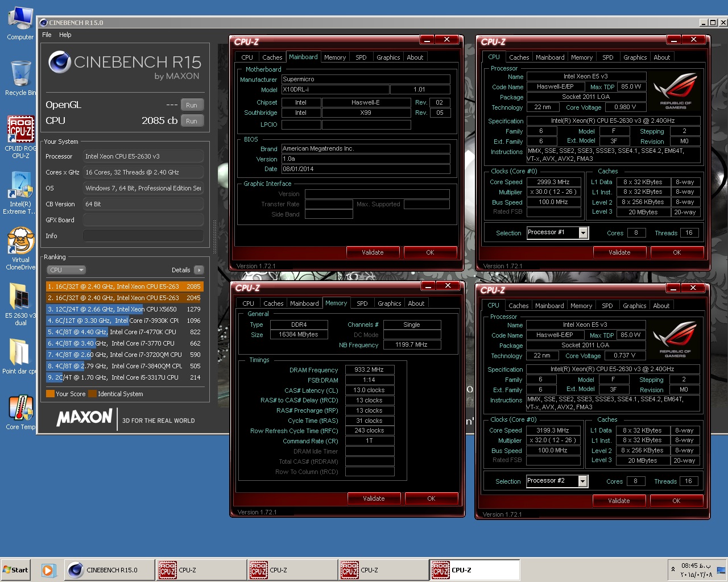Click Validate in Processor #1 CPU-Z window
Viewport: 728px width, 582px height.
[619, 252]
